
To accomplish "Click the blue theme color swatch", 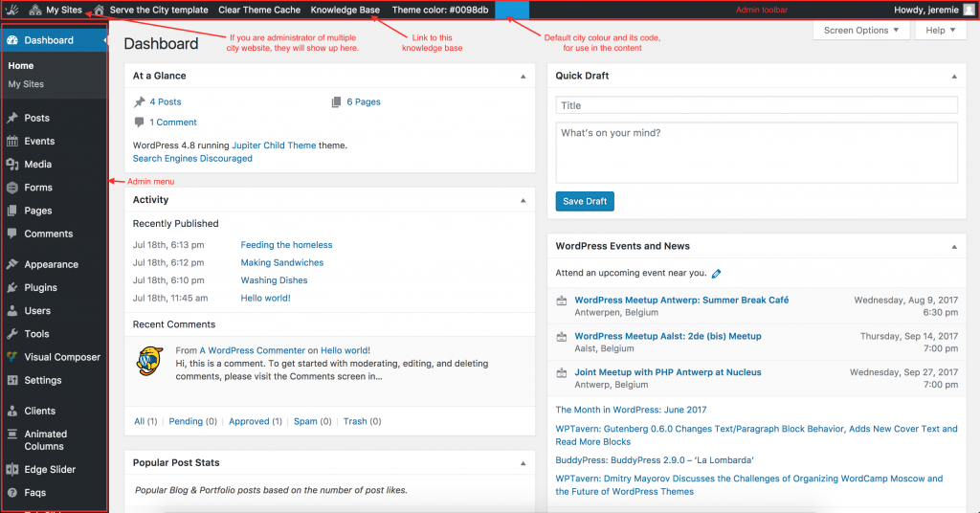I will click(x=512, y=10).
